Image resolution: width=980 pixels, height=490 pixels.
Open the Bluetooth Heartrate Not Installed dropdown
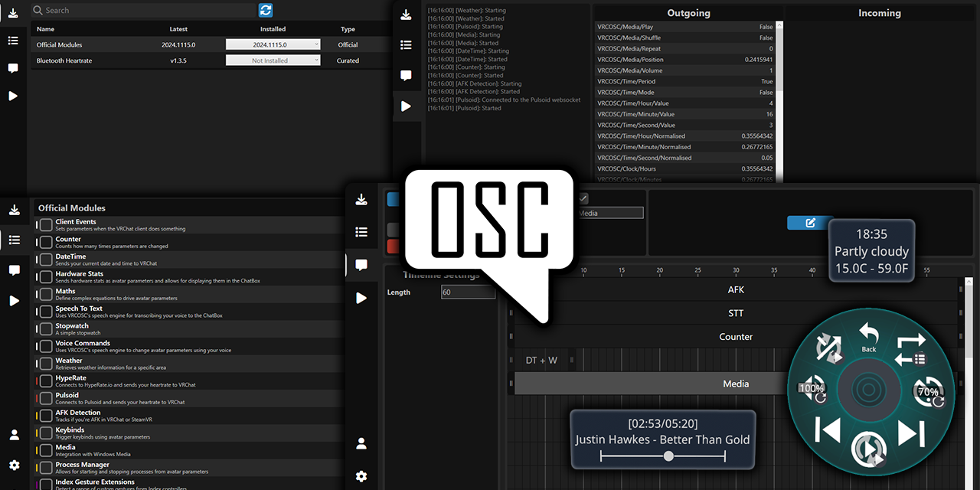point(273,60)
